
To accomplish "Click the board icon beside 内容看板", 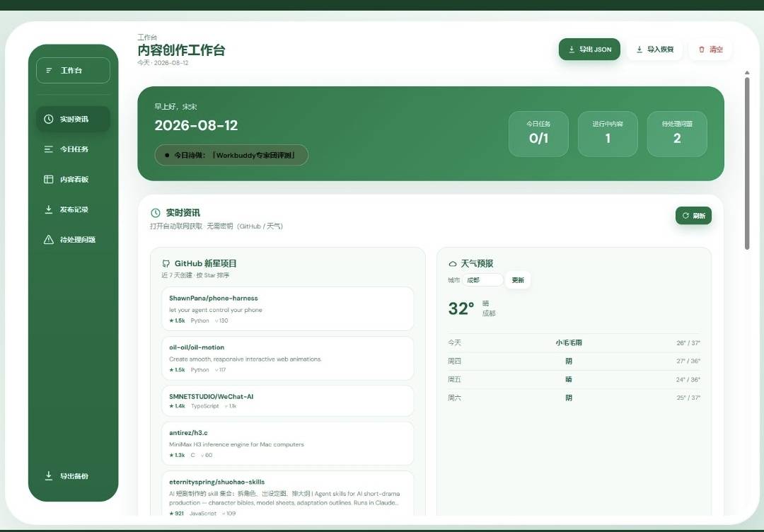I will [x=49, y=179].
